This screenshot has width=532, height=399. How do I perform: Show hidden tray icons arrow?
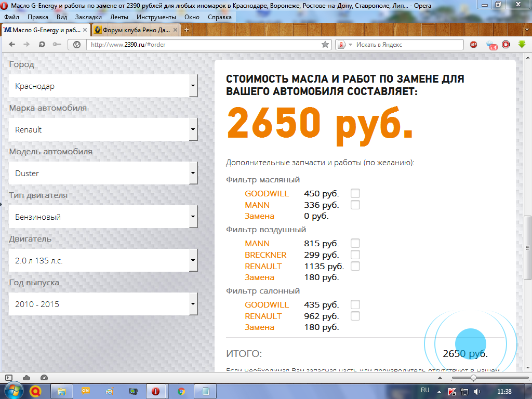pos(439,392)
